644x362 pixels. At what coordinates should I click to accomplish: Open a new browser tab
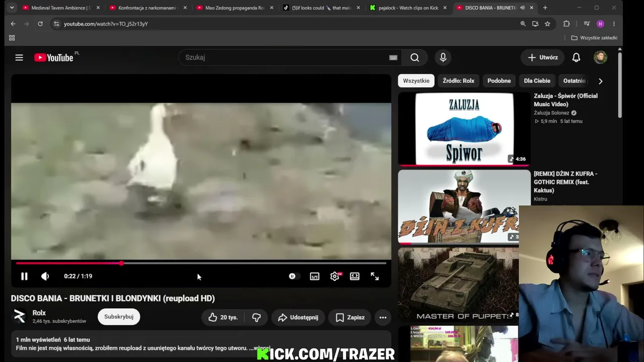click(545, 8)
